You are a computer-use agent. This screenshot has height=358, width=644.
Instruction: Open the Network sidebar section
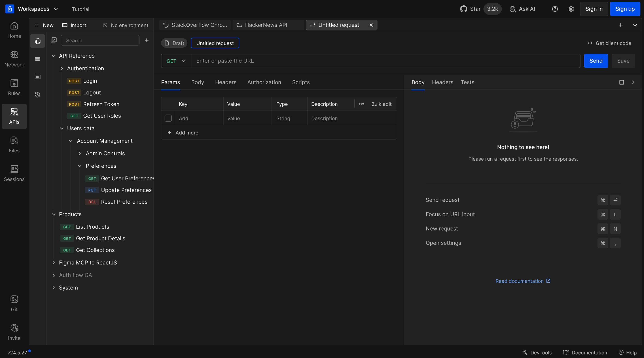pyautogui.click(x=14, y=59)
